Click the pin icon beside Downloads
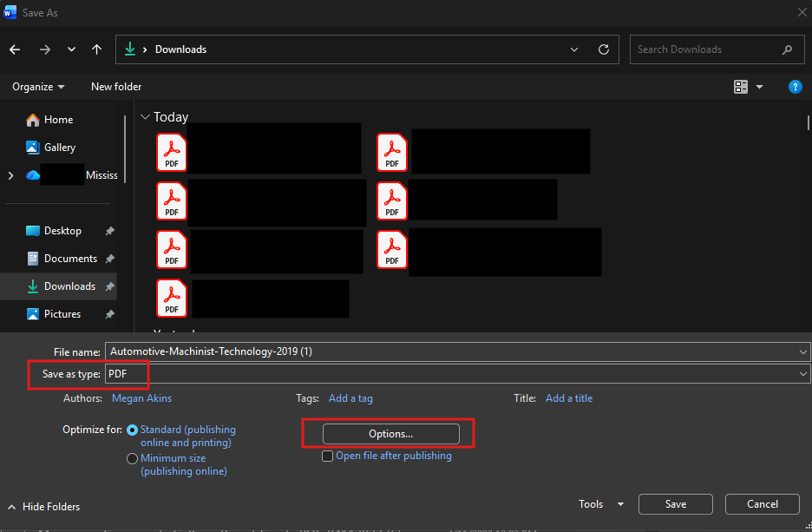812x532 pixels. coord(110,286)
